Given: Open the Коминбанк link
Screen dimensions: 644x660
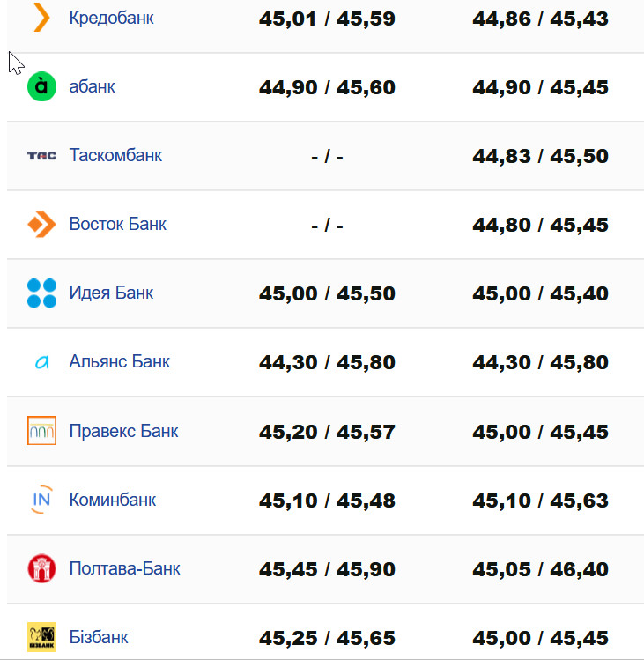Looking at the screenshot, I should coord(112,500).
